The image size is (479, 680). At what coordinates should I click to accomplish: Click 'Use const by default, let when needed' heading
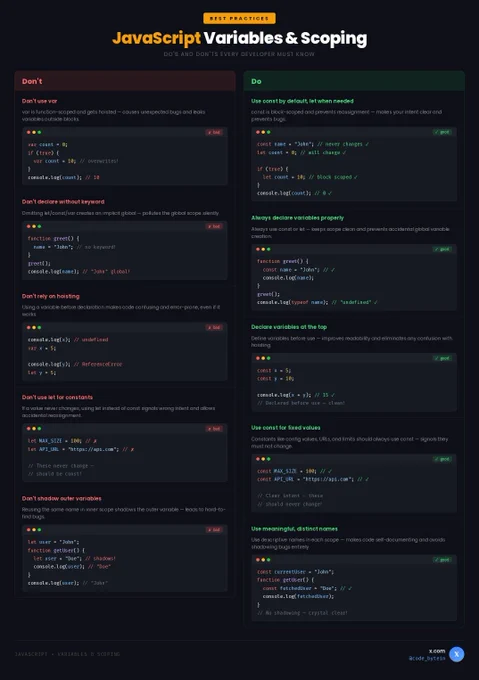(x=303, y=101)
